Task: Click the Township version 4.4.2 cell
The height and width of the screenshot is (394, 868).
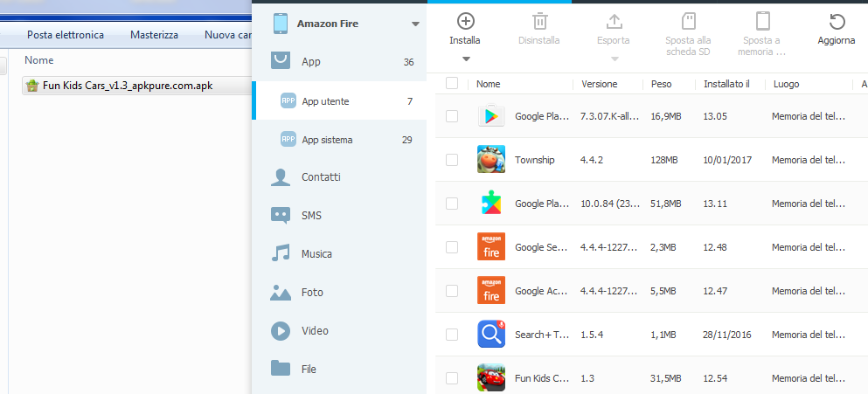Action: (592, 160)
